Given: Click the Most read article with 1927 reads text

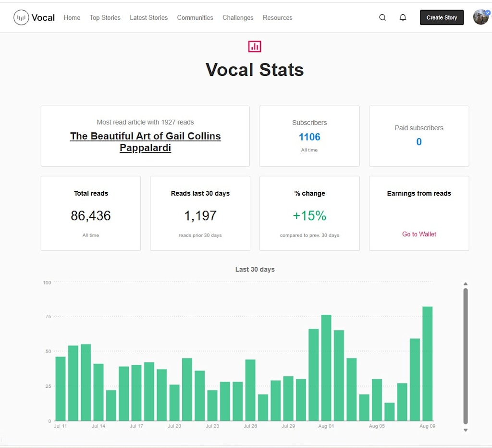Looking at the screenshot, I should 145,122.
